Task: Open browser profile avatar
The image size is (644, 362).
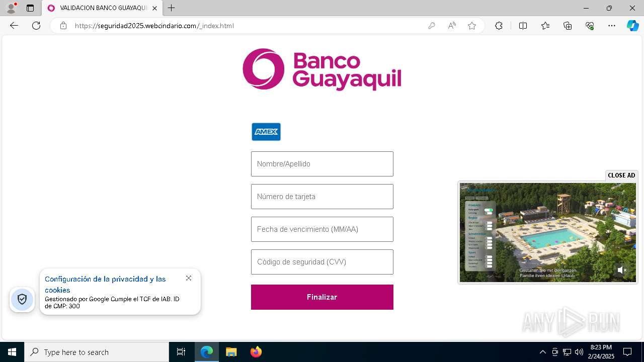Action: tap(11, 8)
